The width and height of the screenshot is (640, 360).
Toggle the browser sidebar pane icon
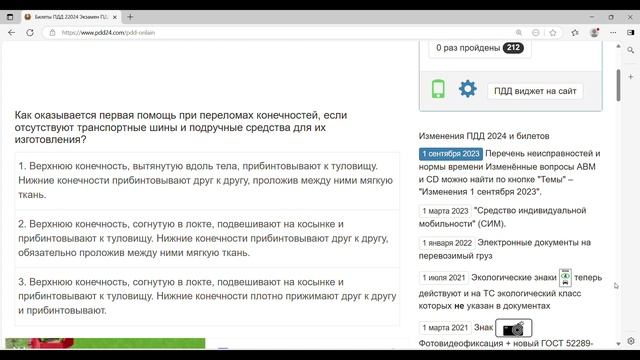[x=631, y=33]
